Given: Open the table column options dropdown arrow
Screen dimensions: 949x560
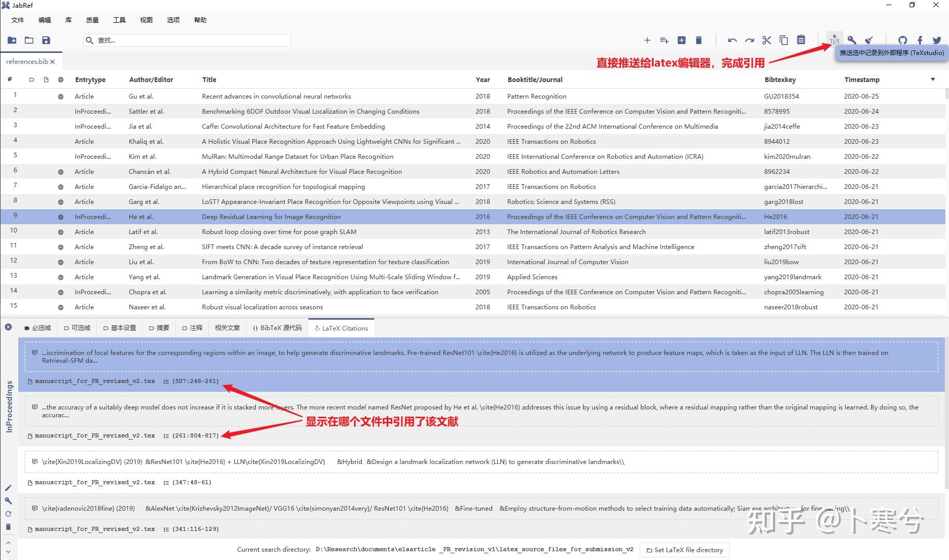Looking at the screenshot, I should tap(933, 79).
